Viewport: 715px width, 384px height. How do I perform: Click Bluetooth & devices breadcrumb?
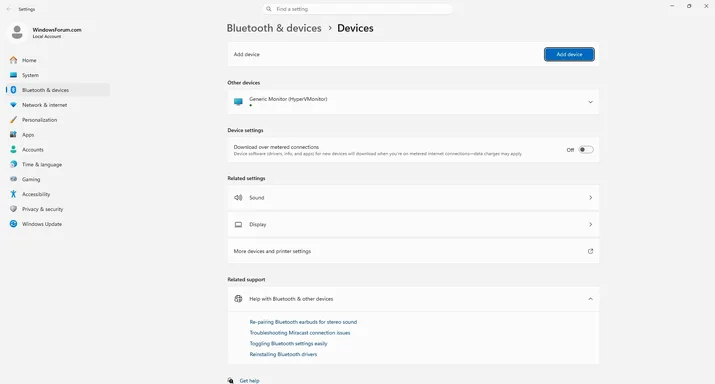(x=274, y=28)
